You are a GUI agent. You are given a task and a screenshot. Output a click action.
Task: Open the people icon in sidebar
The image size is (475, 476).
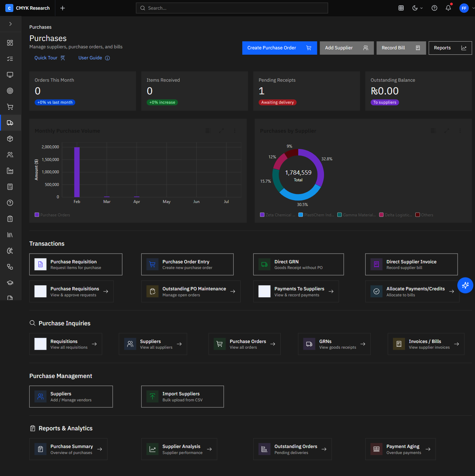coord(10,155)
